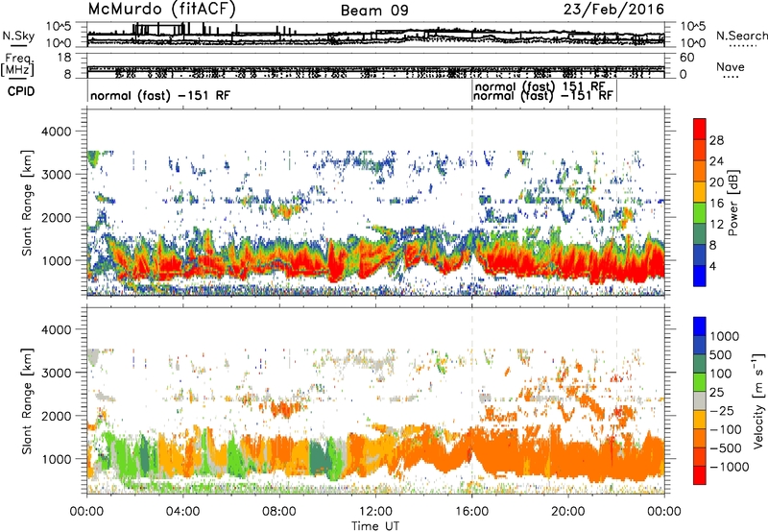The height and width of the screenshot is (532, 768).
Task: Click the "12:00" time tick label
Action: (375, 512)
